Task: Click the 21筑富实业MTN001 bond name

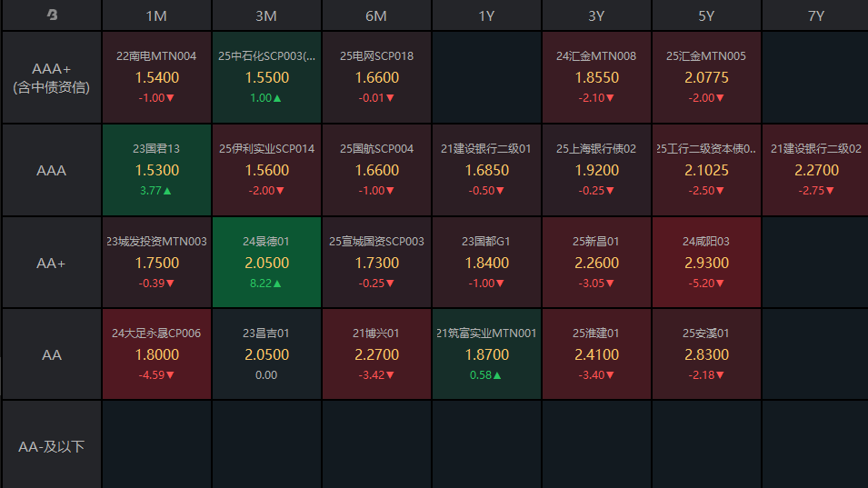Action: pyautogui.click(x=486, y=334)
